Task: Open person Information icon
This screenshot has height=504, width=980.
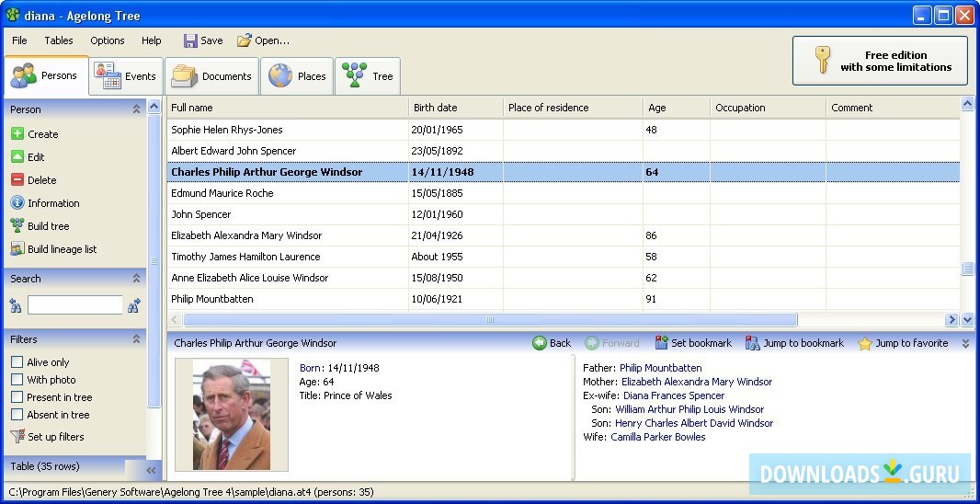Action: 17,203
